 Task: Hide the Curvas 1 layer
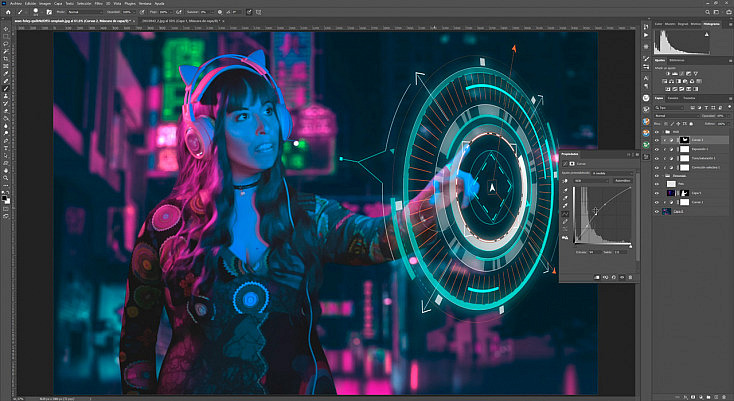(657, 202)
